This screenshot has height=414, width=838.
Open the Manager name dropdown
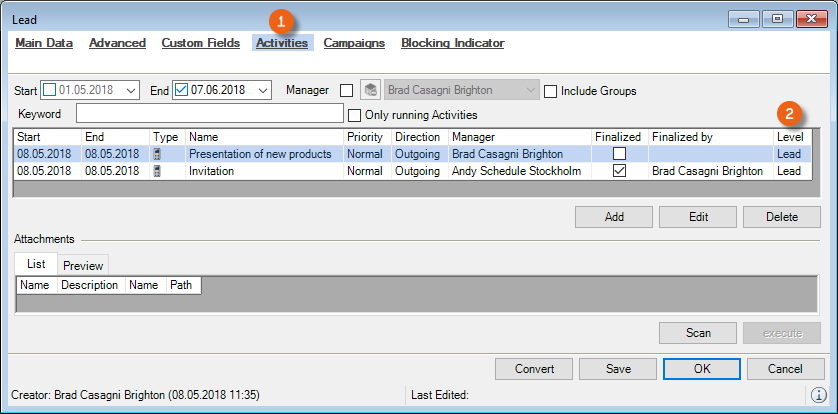(530, 91)
